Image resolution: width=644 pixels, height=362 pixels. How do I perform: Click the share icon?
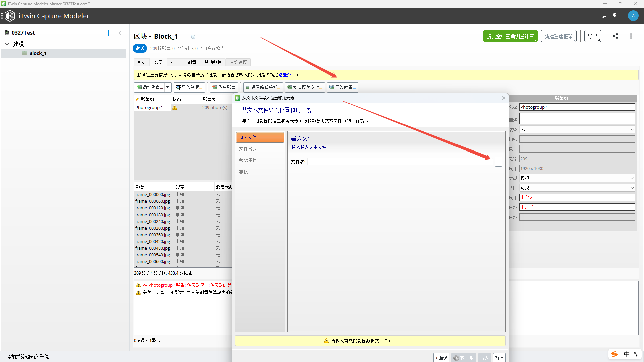(615, 36)
